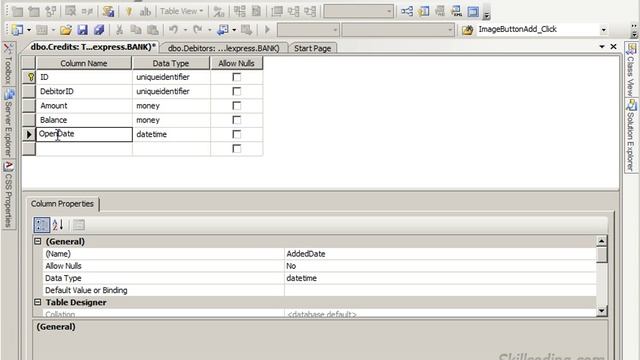Click the ab rename icon in top toolbar
This screenshot has width=640, height=360.
[145, 11]
